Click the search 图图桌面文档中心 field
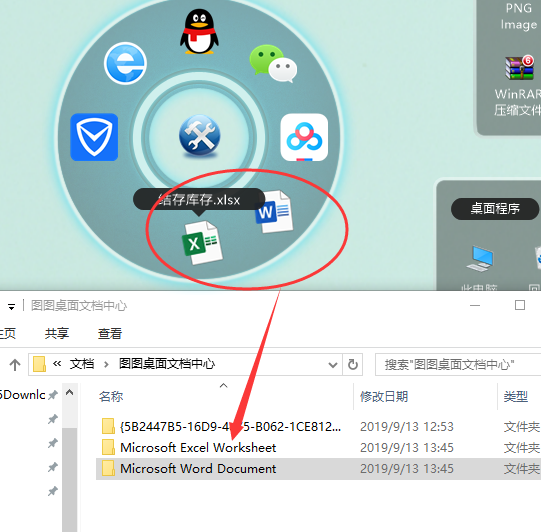The image size is (541, 532). pyautogui.click(x=458, y=365)
